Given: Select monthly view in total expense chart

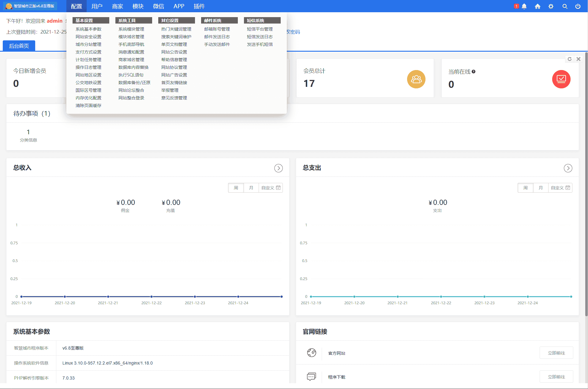Looking at the screenshot, I should click(x=541, y=188).
